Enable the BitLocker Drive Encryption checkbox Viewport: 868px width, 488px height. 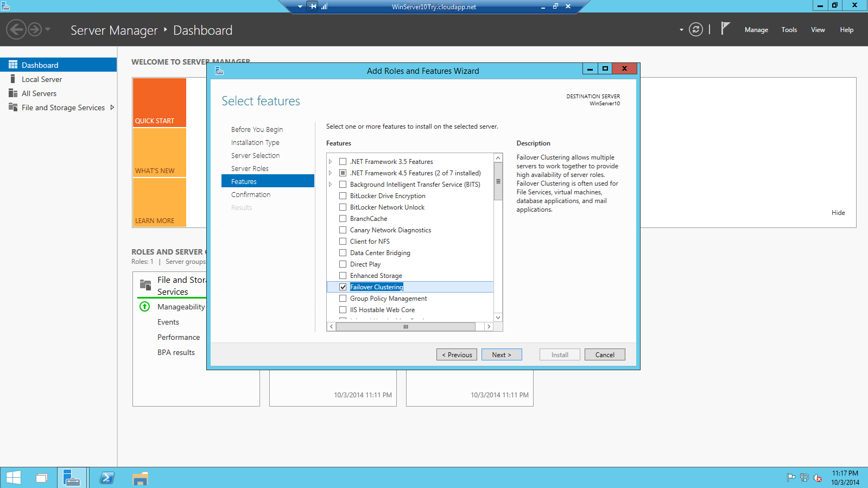343,196
